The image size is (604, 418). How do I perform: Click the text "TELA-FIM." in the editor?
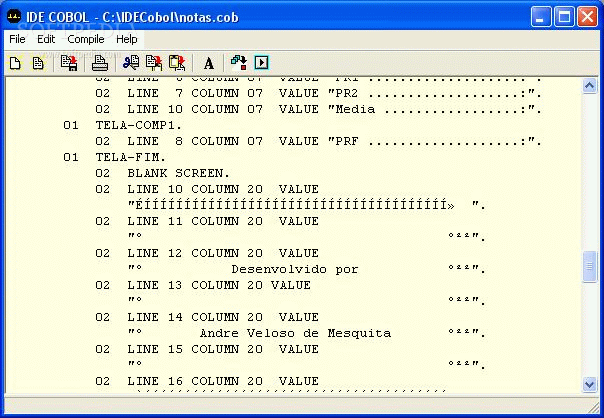[x=131, y=157]
